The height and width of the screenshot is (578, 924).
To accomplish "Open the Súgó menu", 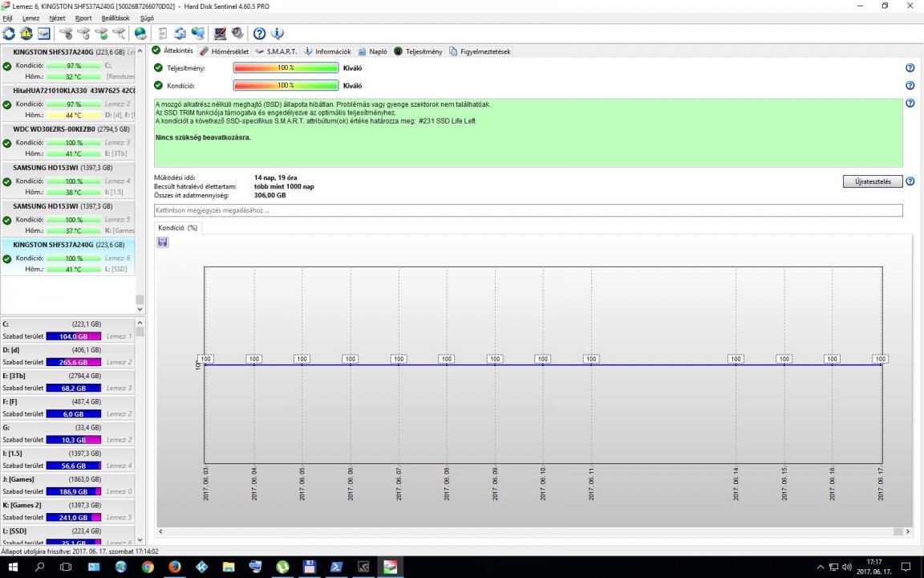I will click(x=147, y=18).
